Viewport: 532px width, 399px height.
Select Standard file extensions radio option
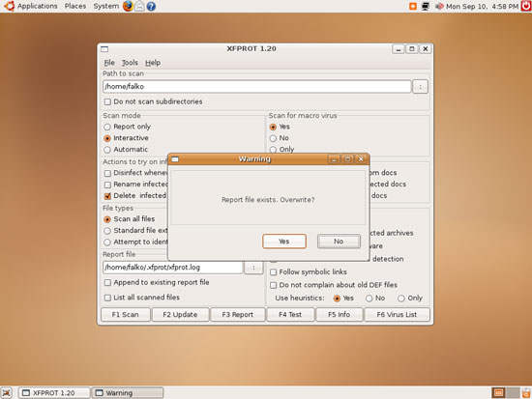click(x=107, y=231)
